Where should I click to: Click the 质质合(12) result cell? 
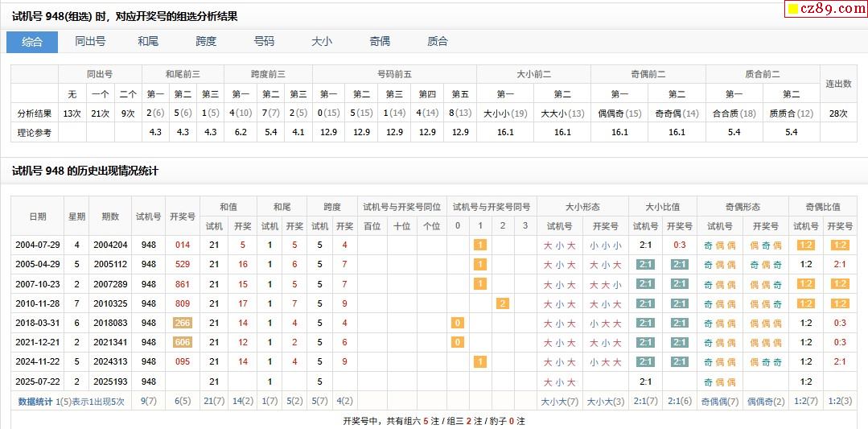pos(791,113)
